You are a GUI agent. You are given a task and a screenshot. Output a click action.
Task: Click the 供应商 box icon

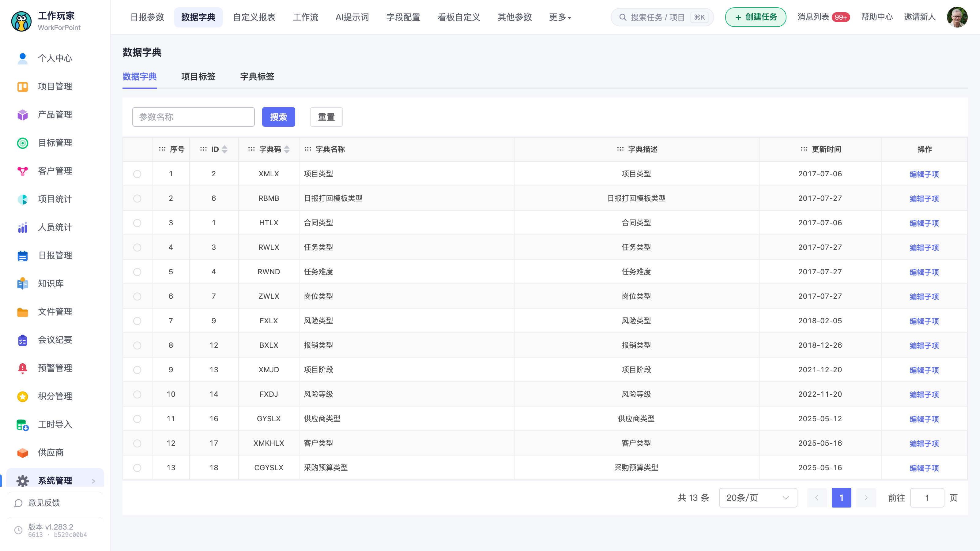(22, 452)
